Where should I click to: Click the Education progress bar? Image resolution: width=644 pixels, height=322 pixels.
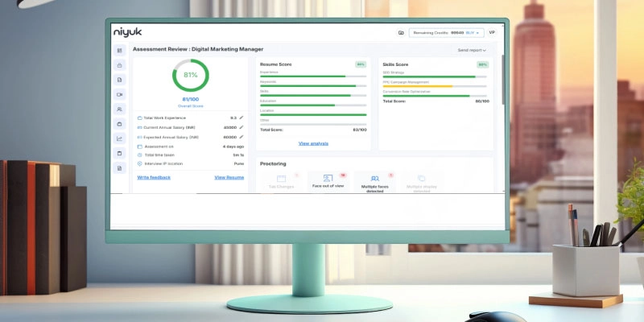(313, 105)
